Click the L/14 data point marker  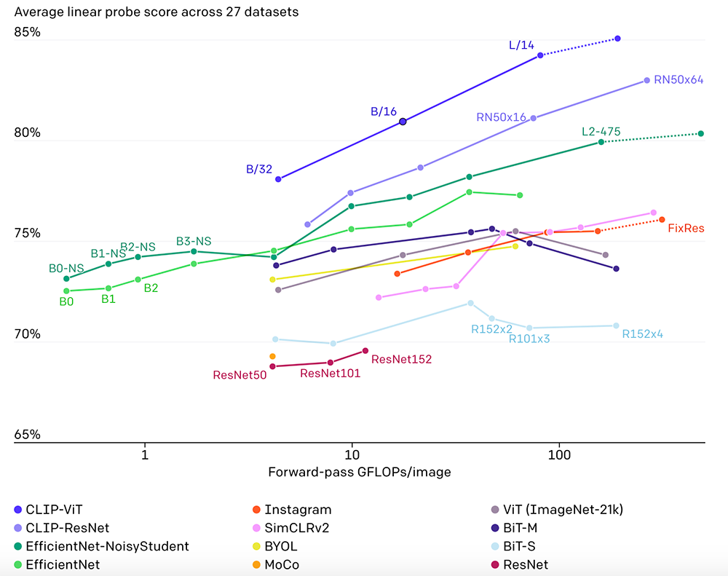click(540, 55)
